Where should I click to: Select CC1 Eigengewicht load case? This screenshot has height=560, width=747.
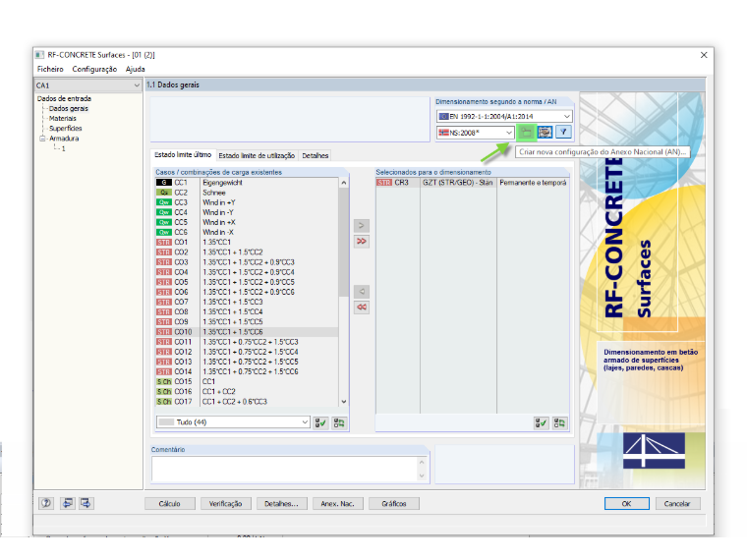pyautogui.click(x=247, y=183)
